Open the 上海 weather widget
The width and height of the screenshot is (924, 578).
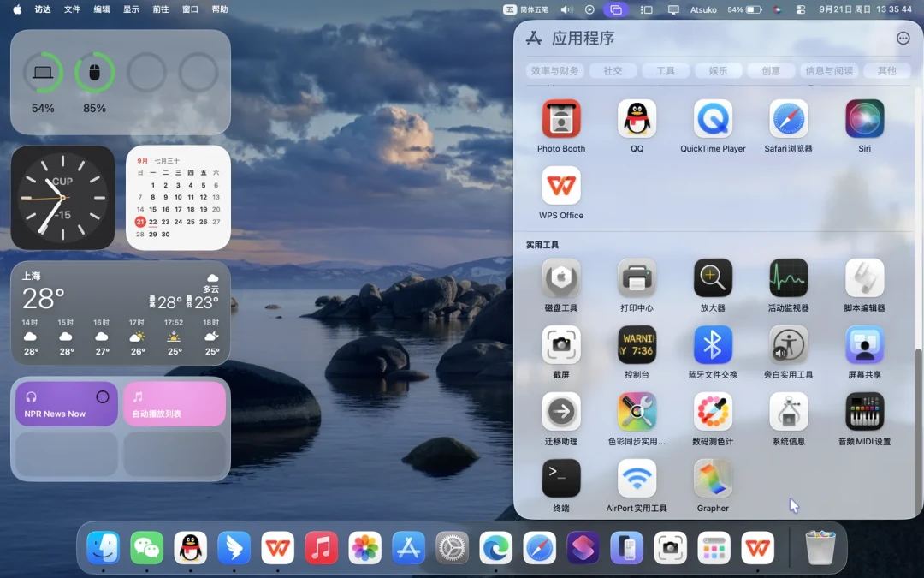point(121,313)
